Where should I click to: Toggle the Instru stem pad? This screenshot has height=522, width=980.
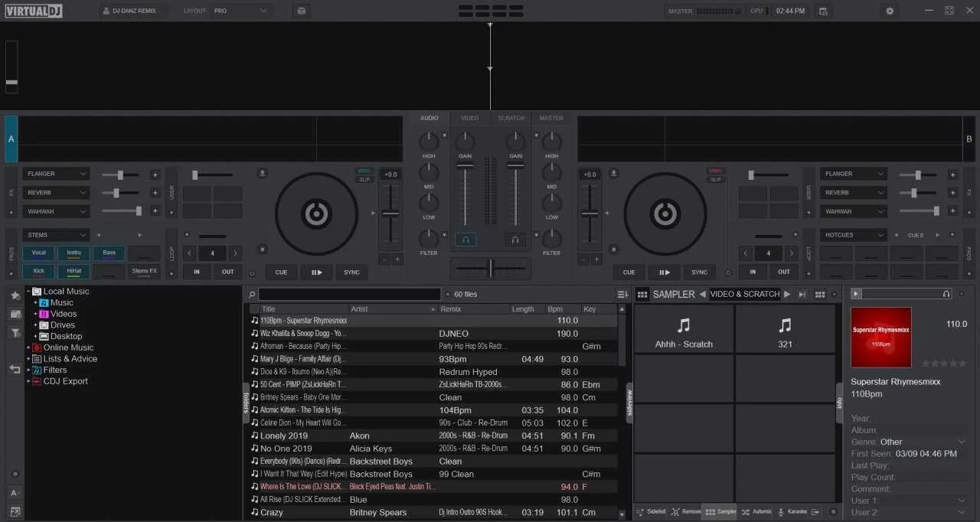pos(74,253)
